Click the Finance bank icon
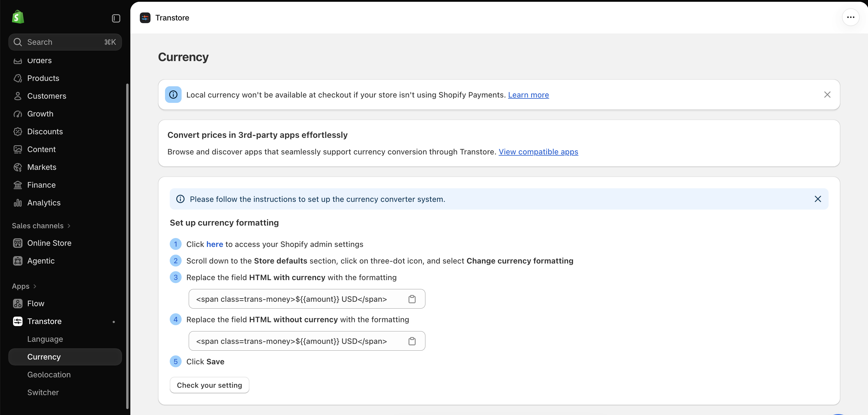 click(17, 185)
